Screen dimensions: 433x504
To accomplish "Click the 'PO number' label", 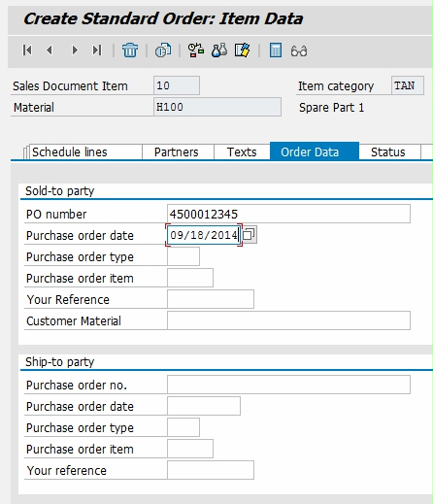I will pyautogui.click(x=56, y=215).
